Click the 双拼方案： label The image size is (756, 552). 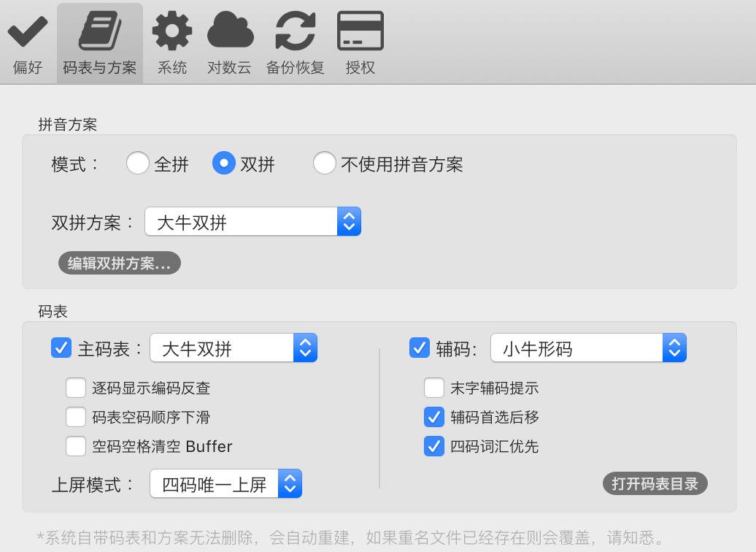click(x=93, y=223)
